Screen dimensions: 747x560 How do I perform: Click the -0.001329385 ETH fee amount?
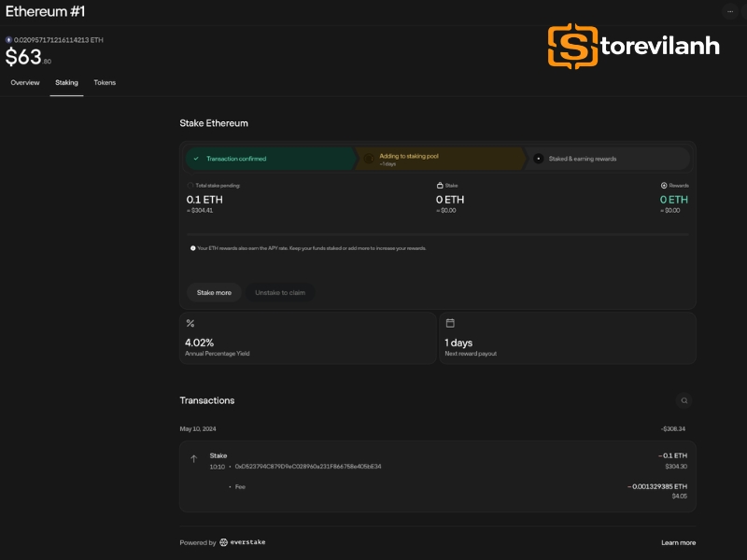click(x=657, y=486)
